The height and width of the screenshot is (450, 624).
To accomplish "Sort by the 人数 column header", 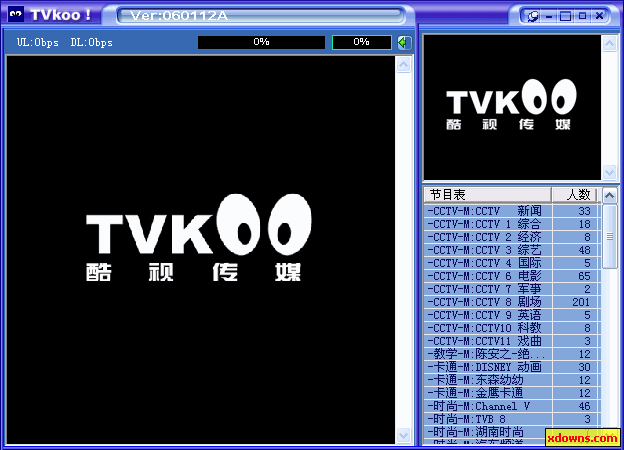I will tap(575, 195).
